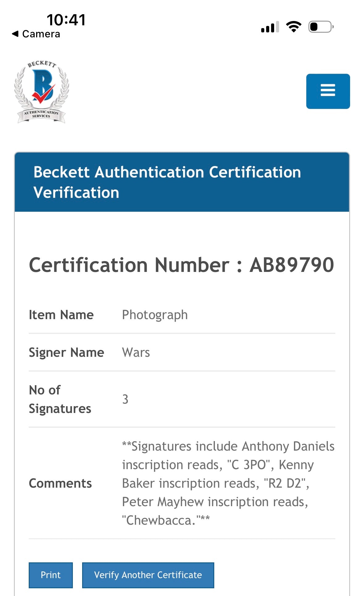The height and width of the screenshot is (596, 364).
Task: Click Verify Another Certificate button
Action: pos(148,575)
